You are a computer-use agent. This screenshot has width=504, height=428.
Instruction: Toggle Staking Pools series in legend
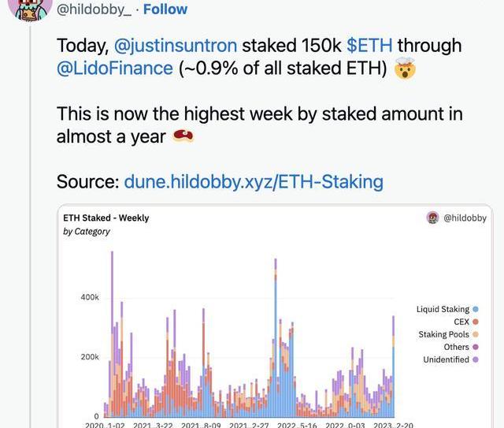[x=476, y=335]
